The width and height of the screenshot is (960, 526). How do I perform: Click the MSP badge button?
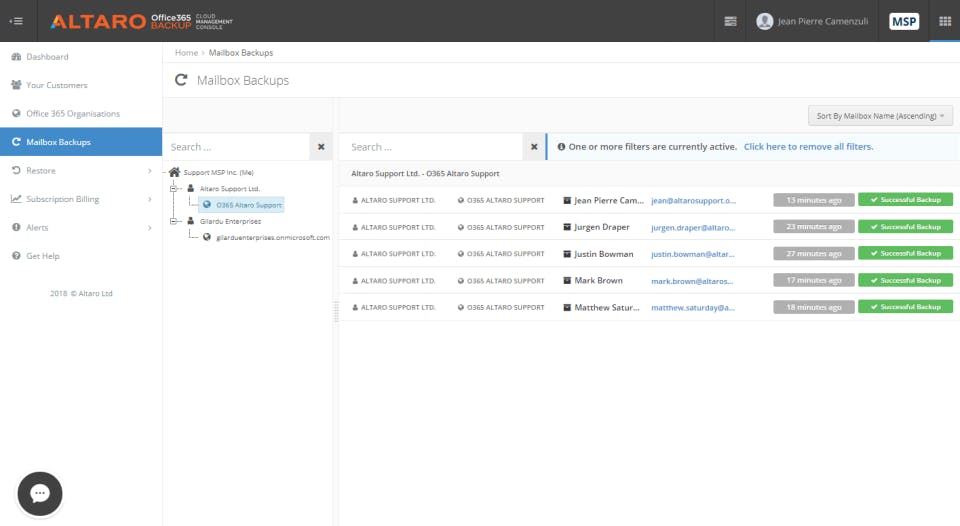[904, 21]
